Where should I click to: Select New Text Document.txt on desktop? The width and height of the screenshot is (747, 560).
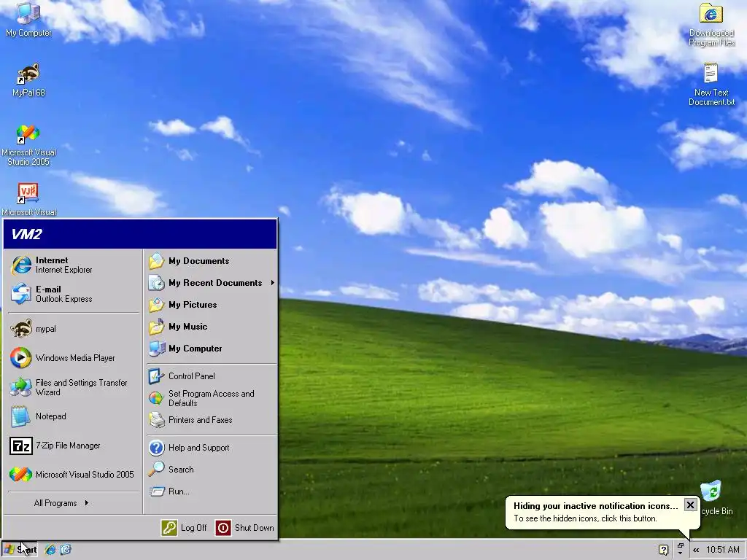click(711, 85)
